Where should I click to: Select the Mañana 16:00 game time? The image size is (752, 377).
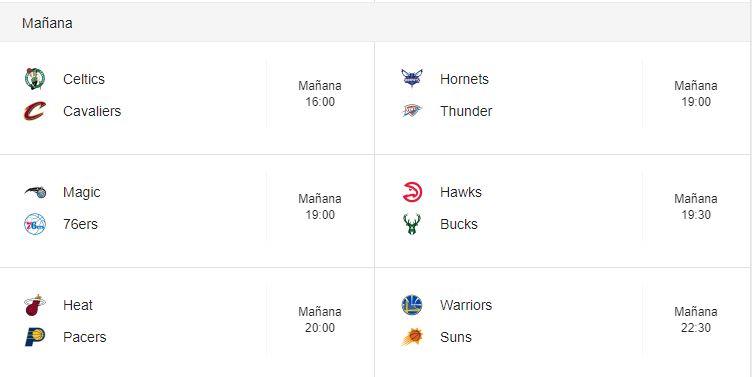pos(320,94)
